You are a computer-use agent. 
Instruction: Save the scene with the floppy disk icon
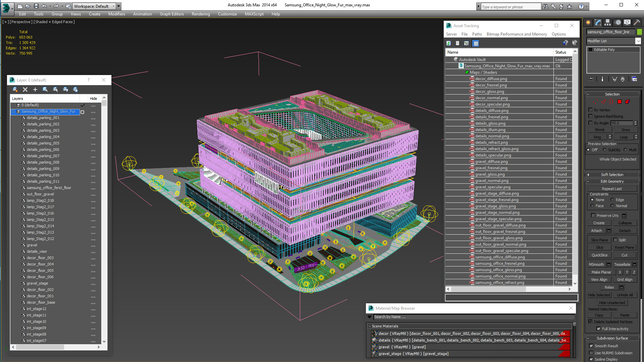(36, 6)
